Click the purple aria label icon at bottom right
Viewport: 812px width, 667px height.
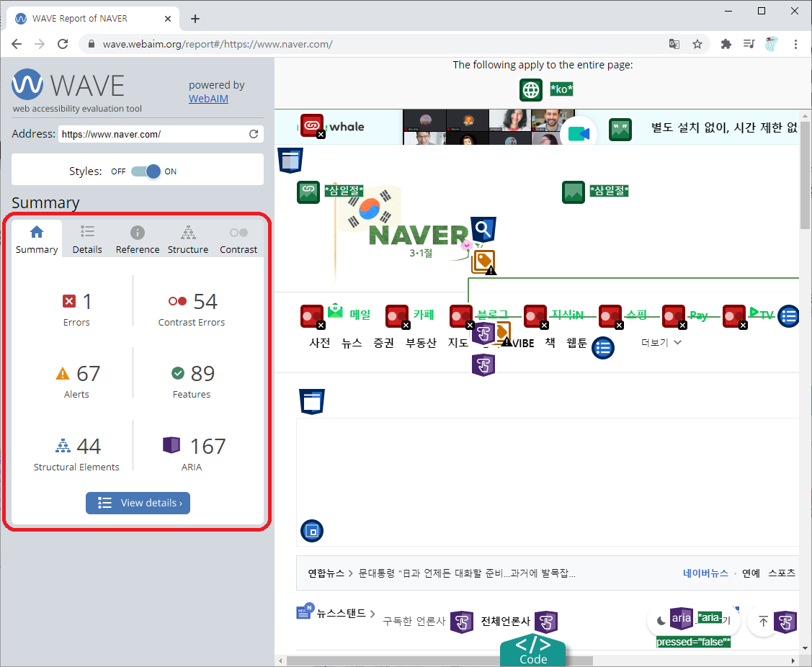(682, 618)
